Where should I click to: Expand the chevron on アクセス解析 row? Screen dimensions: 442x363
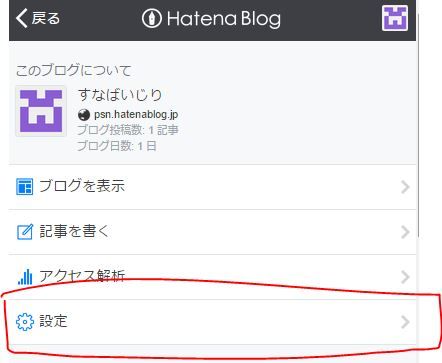405,277
